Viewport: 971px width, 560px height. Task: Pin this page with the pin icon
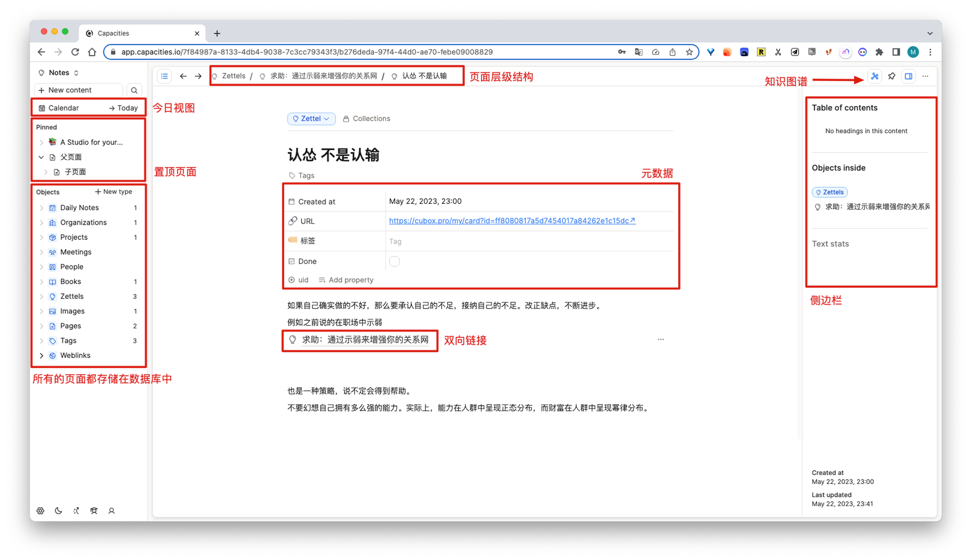point(891,76)
